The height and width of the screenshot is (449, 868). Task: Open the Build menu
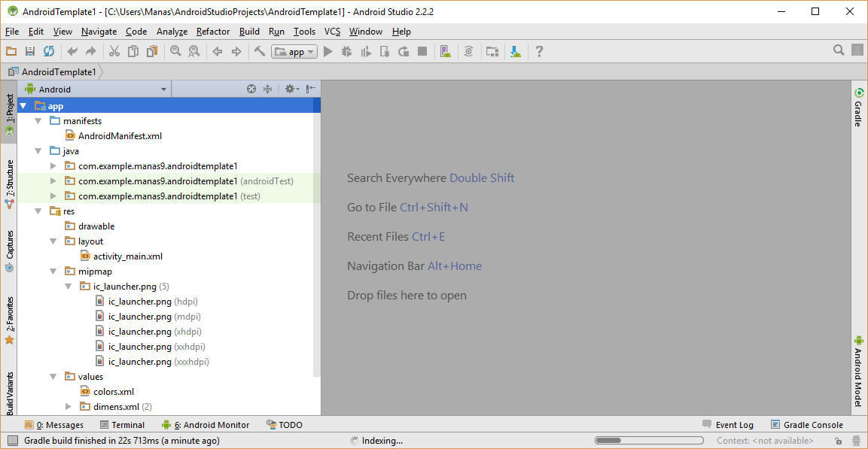tap(250, 32)
